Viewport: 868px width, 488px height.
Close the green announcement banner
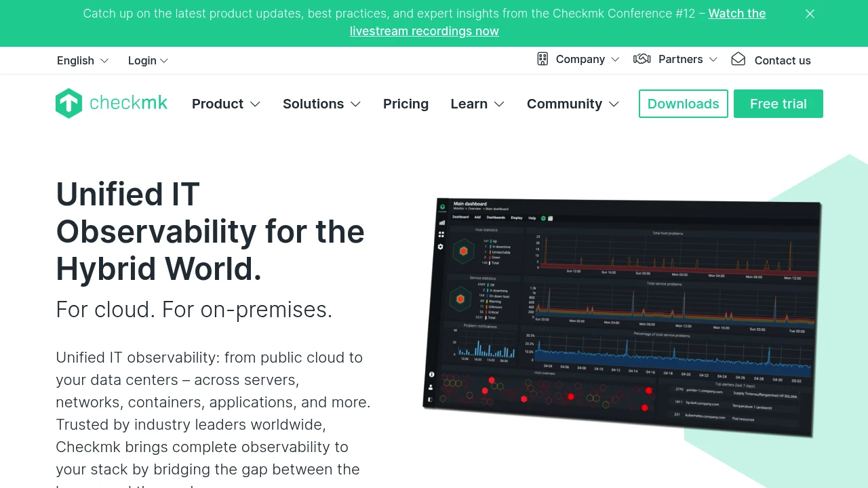tap(810, 14)
